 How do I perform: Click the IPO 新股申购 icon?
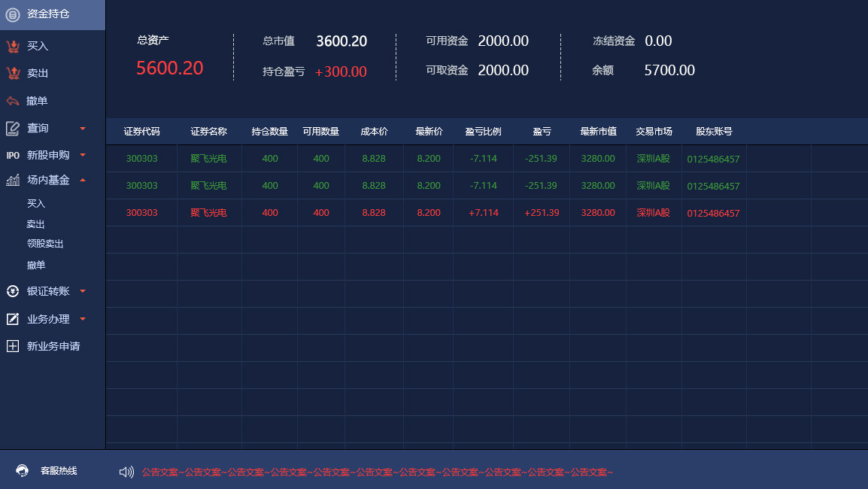(x=12, y=155)
